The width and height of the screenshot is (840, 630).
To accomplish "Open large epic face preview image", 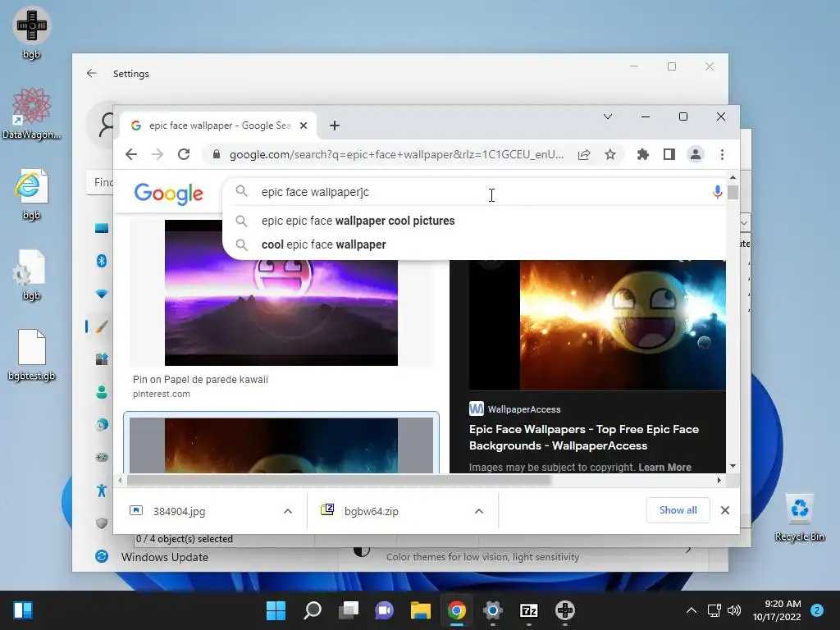I will [597, 325].
